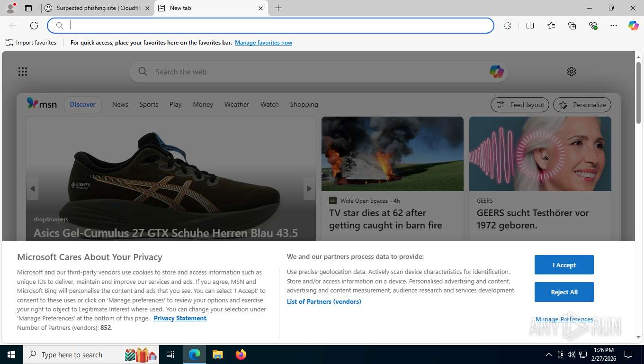Viewport: 644px width, 364px height.
Task: Open the Sports tab
Action: coord(149,104)
